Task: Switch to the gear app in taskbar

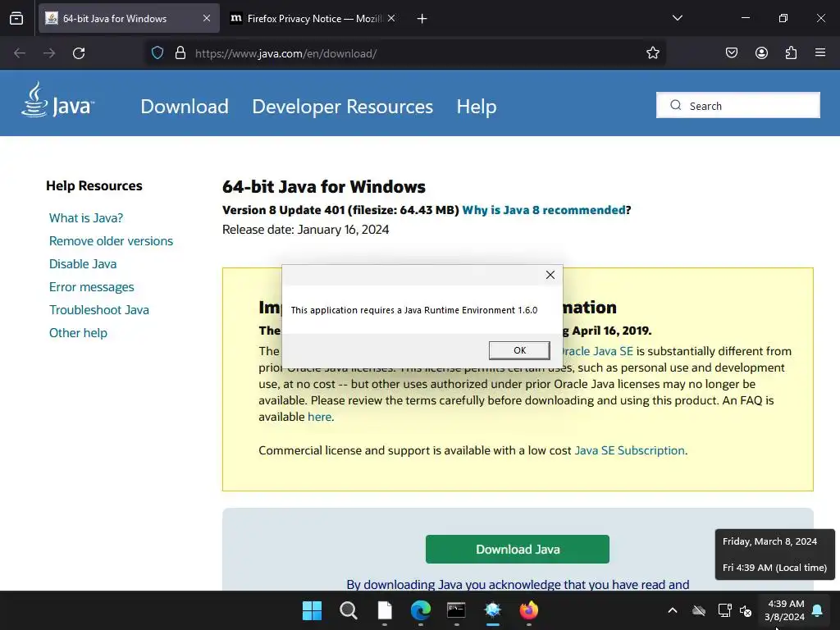Action: (492, 610)
